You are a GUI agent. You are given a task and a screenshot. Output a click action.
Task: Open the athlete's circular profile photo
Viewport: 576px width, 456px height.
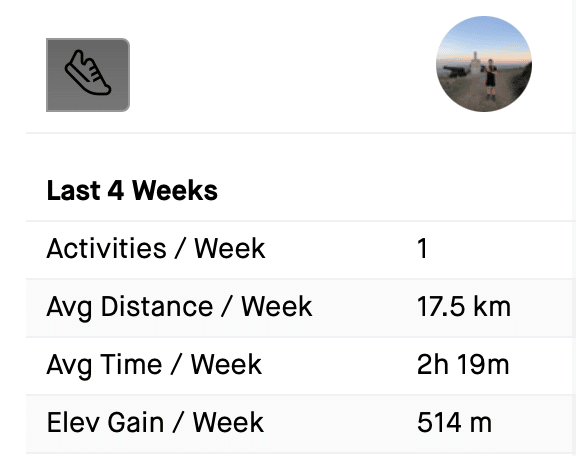(484, 64)
